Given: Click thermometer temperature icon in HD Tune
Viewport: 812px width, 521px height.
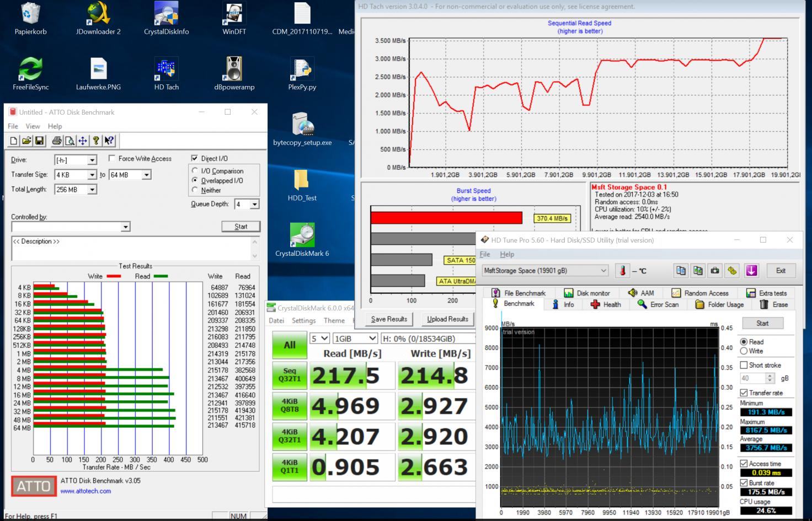Looking at the screenshot, I should click(x=622, y=271).
